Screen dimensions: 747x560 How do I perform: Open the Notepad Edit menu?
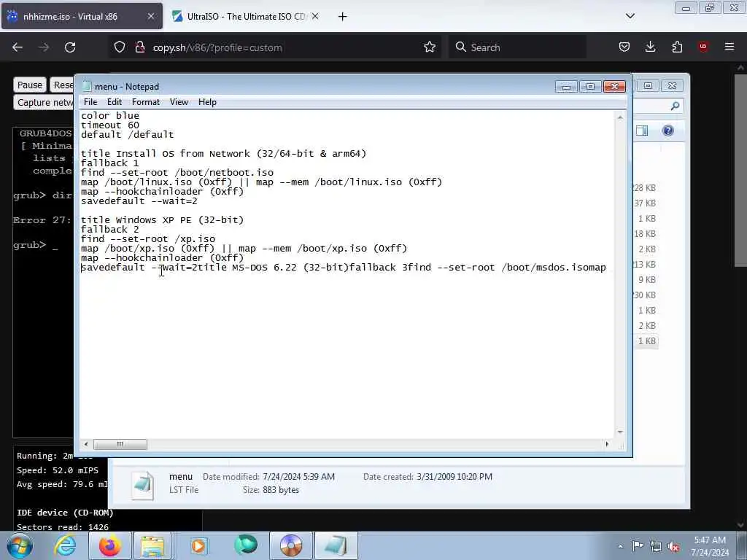tap(115, 102)
